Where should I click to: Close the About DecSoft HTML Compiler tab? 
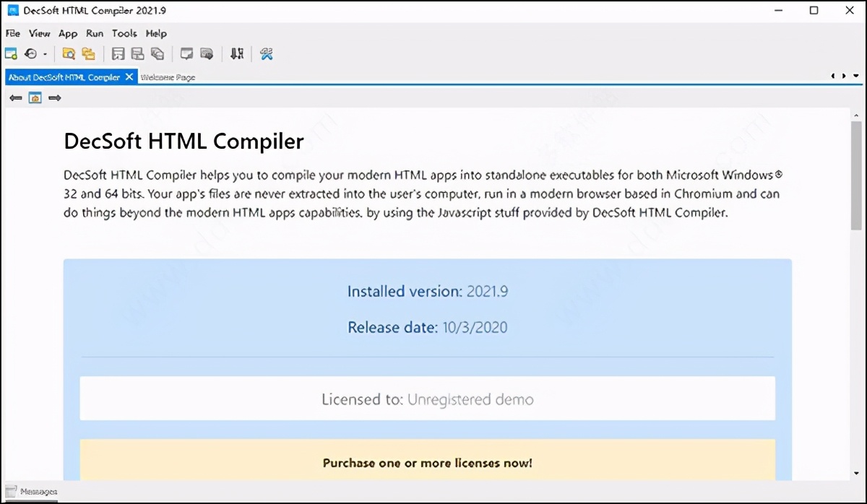(x=129, y=77)
